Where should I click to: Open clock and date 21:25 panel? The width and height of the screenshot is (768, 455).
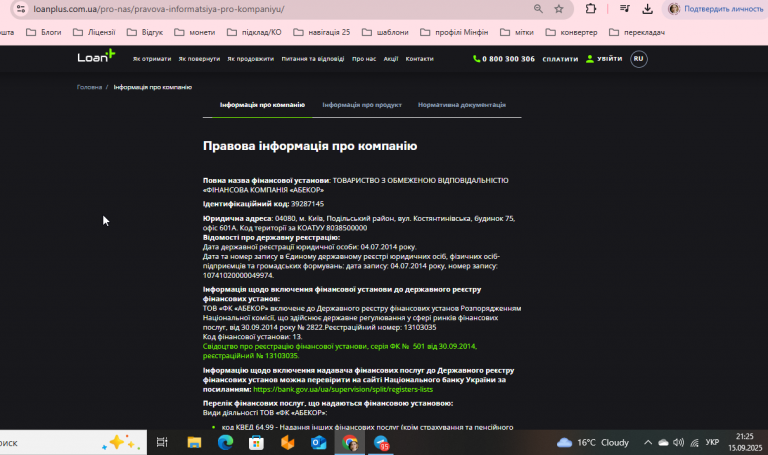(745, 442)
